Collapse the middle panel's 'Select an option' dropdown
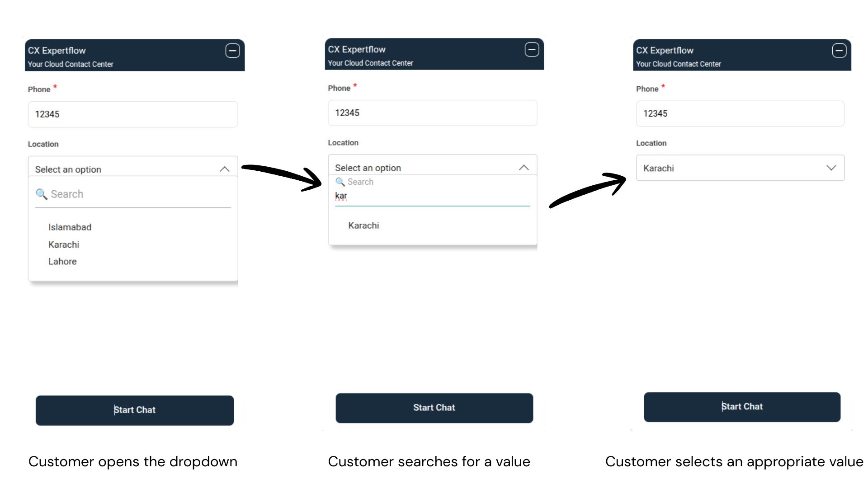This screenshot has width=868, height=488. (524, 167)
